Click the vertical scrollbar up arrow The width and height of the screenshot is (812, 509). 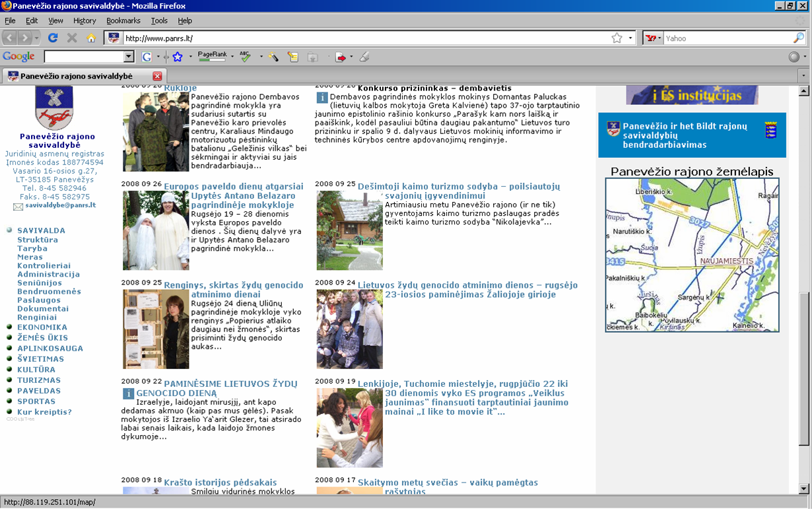click(x=804, y=90)
